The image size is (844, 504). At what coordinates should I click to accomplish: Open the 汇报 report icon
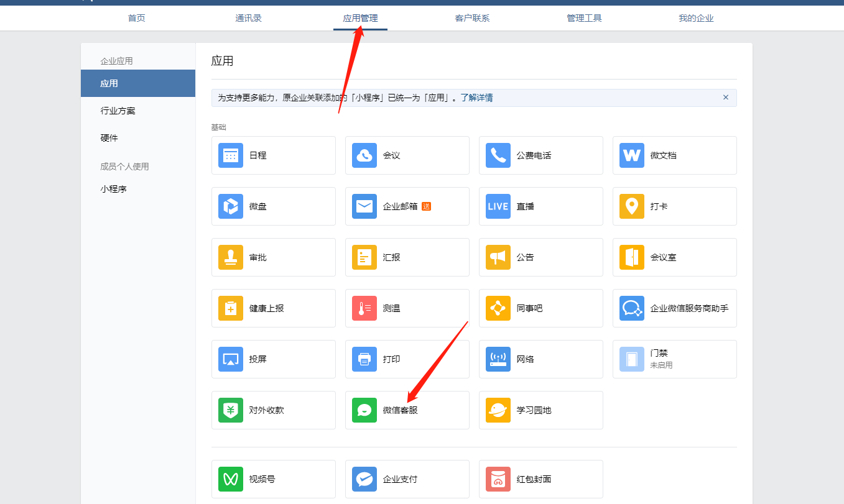(x=364, y=257)
